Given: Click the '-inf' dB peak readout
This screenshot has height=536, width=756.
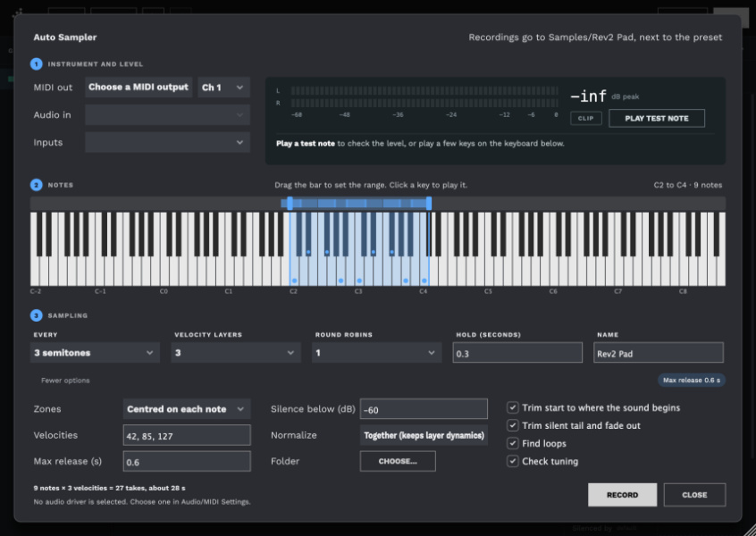Looking at the screenshot, I should pyautogui.click(x=588, y=96).
